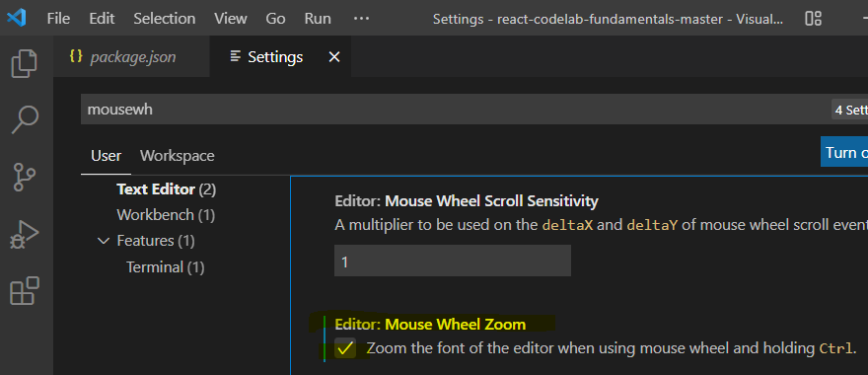This screenshot has width=868, height=375.
Task: Collapse the Features (1) tree group
Action: [104, 241]
